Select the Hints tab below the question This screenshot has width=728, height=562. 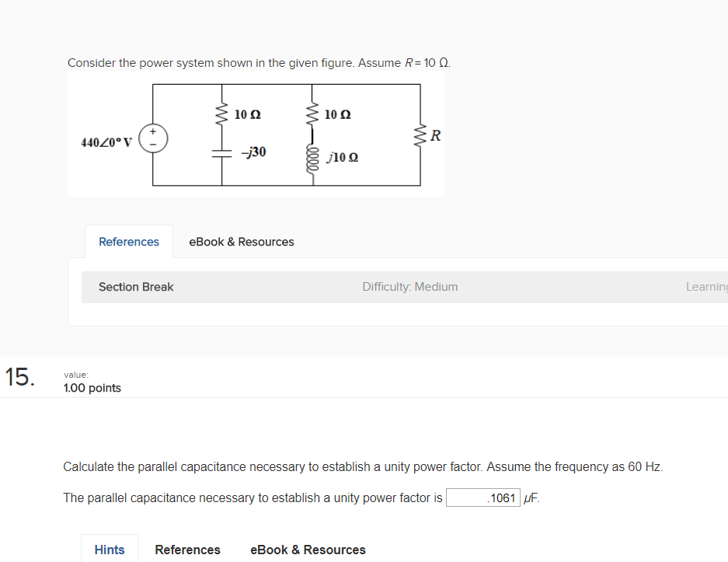coord(109,550)
